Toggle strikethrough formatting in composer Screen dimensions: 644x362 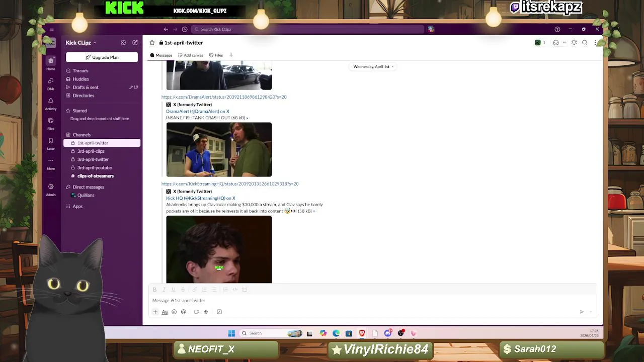(x=183, y=290)
